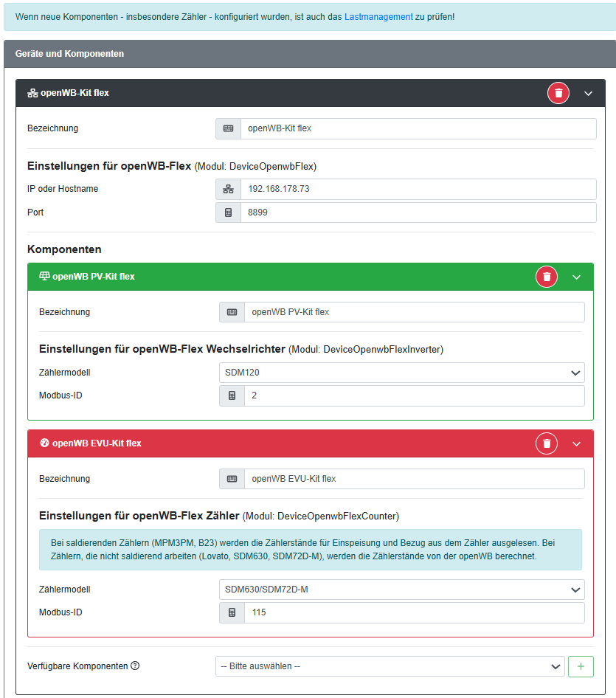Click network icon beside IP address field

coord(229,189)
